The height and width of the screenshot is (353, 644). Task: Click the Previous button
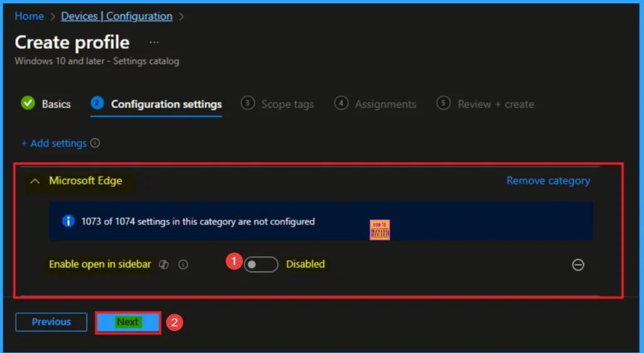[52, 322]
